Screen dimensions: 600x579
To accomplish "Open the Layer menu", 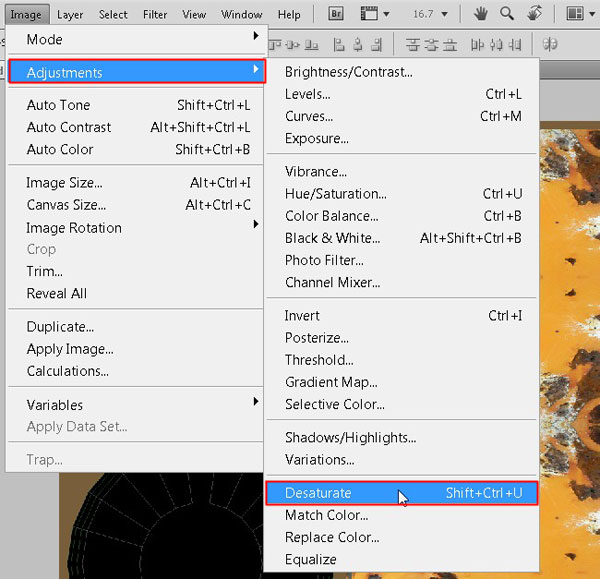I will coord(70,14).
